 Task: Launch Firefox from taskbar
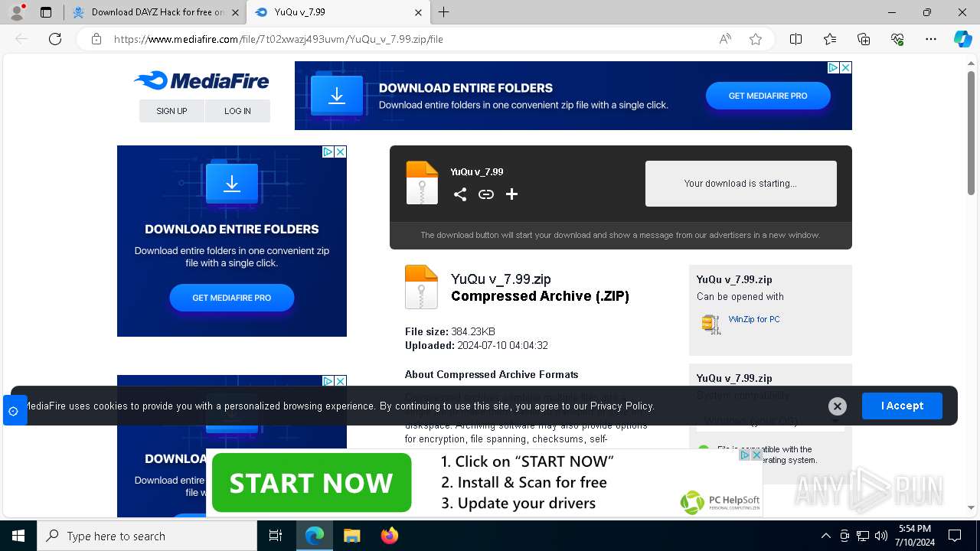coord(390,536)
